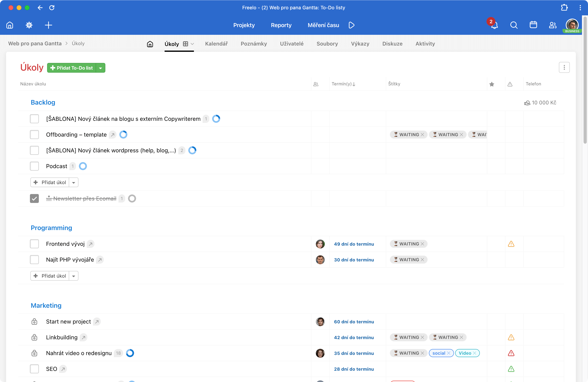Viewport: 588px width, 382px height.
Task: Click orange warning icon on Frontend vývoj row
Action: coord(511,244)
